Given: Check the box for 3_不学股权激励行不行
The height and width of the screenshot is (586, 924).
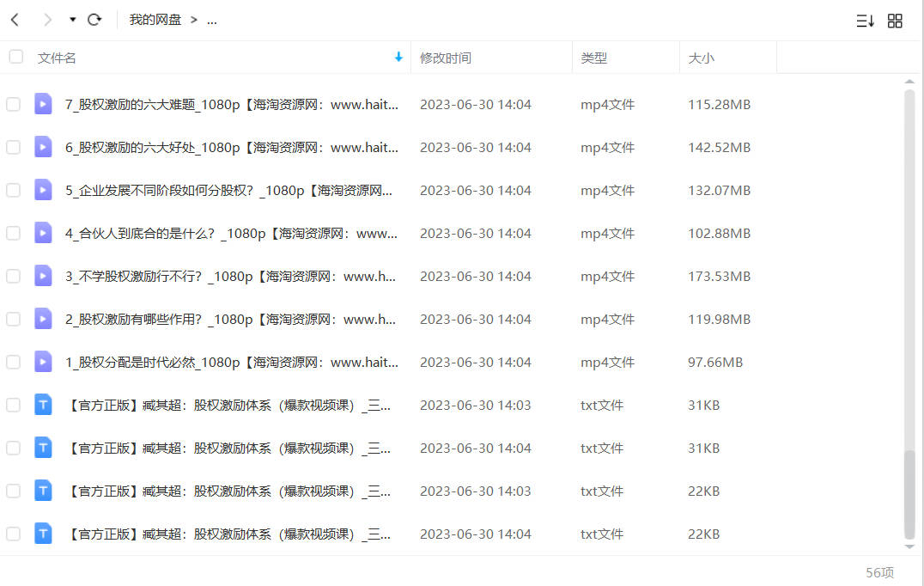Looking at the screenshot, I should pos(13,277).
